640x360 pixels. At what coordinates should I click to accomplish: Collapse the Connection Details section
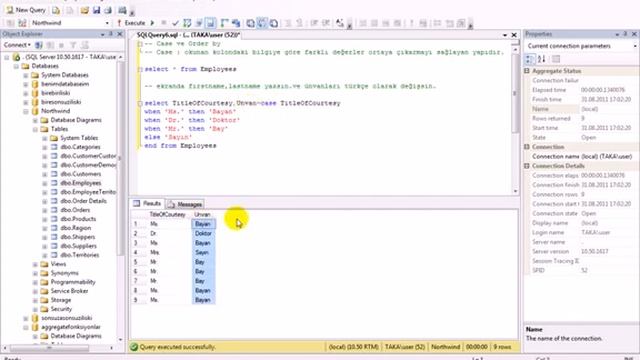tap(527, 166)
